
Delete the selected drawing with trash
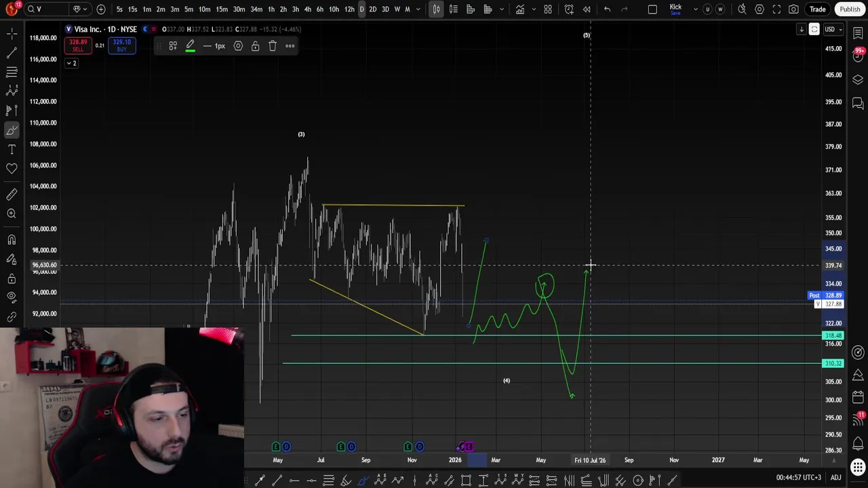(273, 46)
